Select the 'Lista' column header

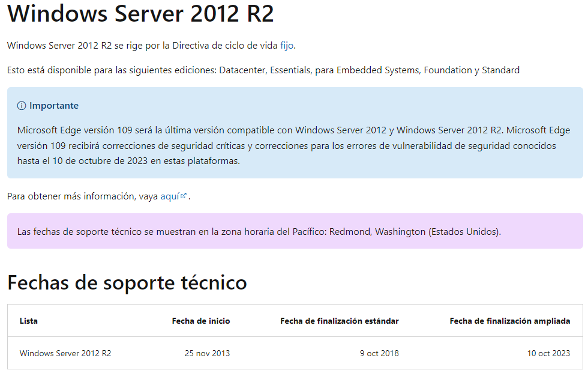[28, 321]
